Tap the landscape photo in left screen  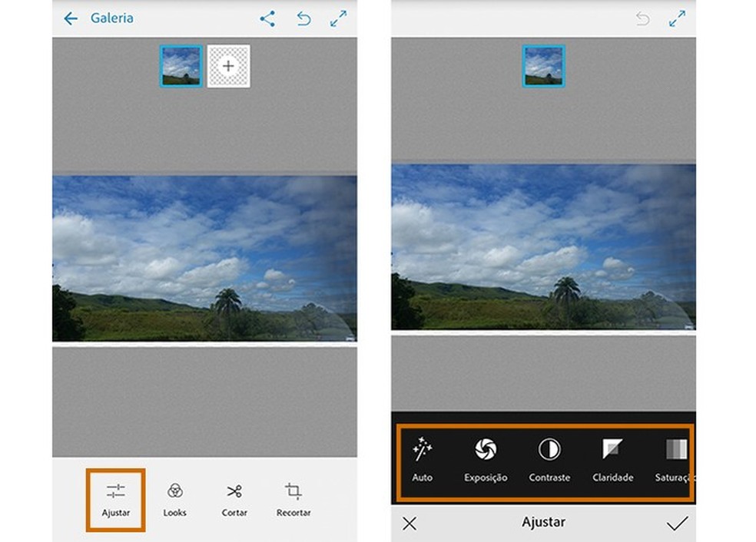pos(204,258)
